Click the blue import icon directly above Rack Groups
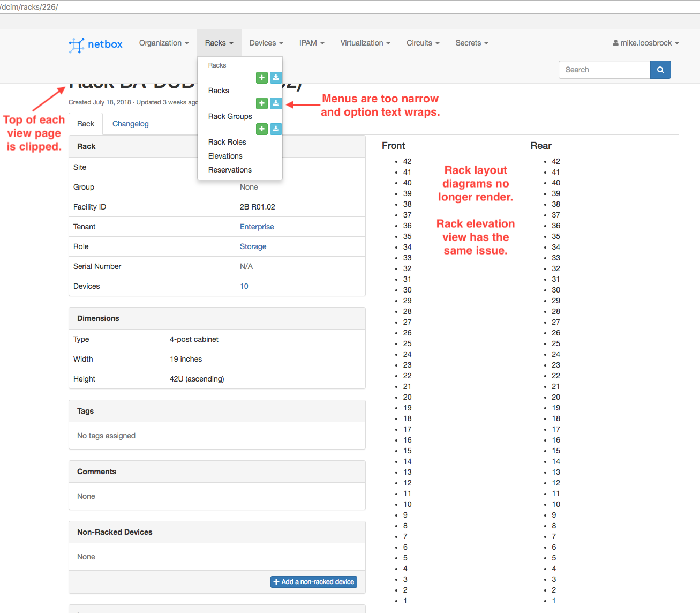The width and height of the screenshot is (700, 613). [x=276, y=103]
